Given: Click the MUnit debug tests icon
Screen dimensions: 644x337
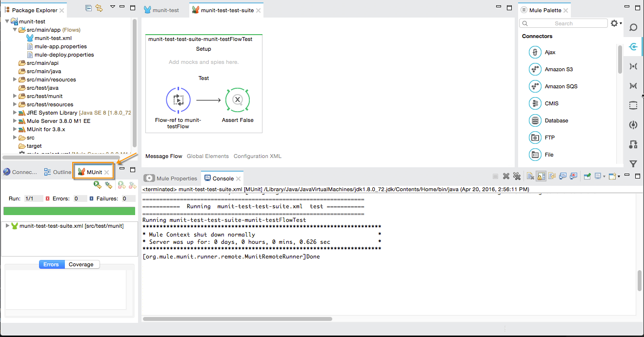Looking at the screenshot, I should 108,185.
